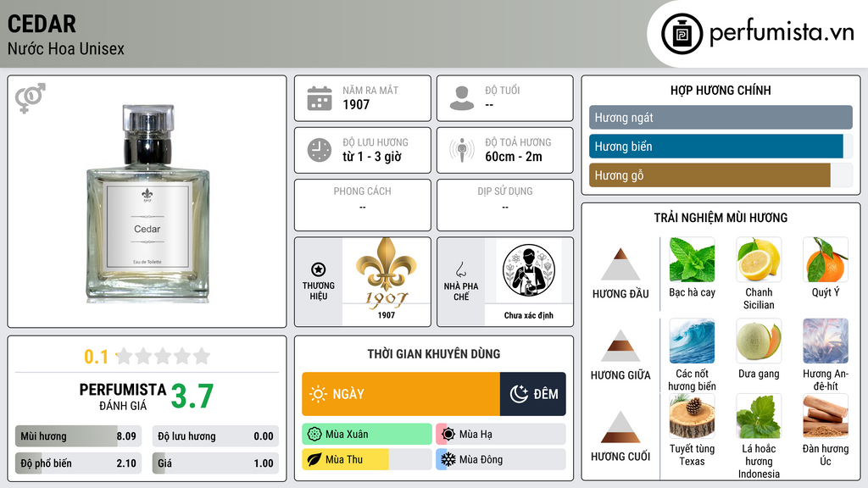Click the Hương cuối pyramid icon
This screenshot has height=488, width=868.
click(620, 427)
